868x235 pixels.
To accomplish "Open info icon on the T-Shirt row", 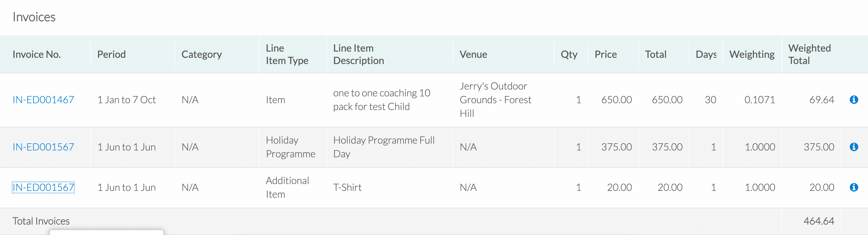I will tap(853, 187).
